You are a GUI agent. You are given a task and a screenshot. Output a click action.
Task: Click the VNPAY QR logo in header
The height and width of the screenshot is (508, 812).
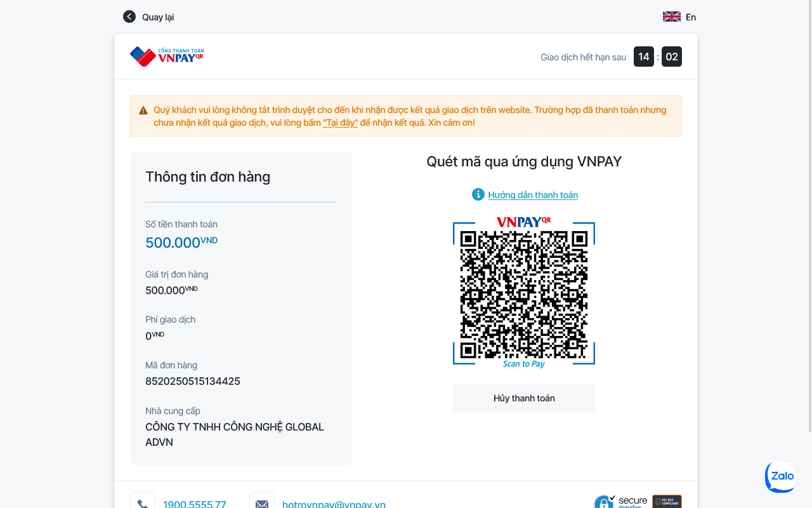tap(167, 57)
